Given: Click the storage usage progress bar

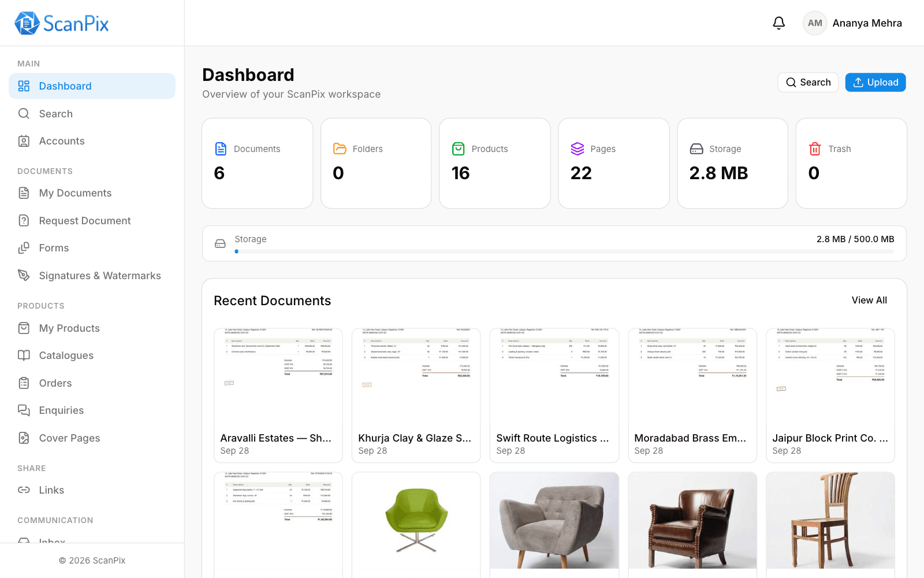Looking at the screenshot, I should (564, 251).
